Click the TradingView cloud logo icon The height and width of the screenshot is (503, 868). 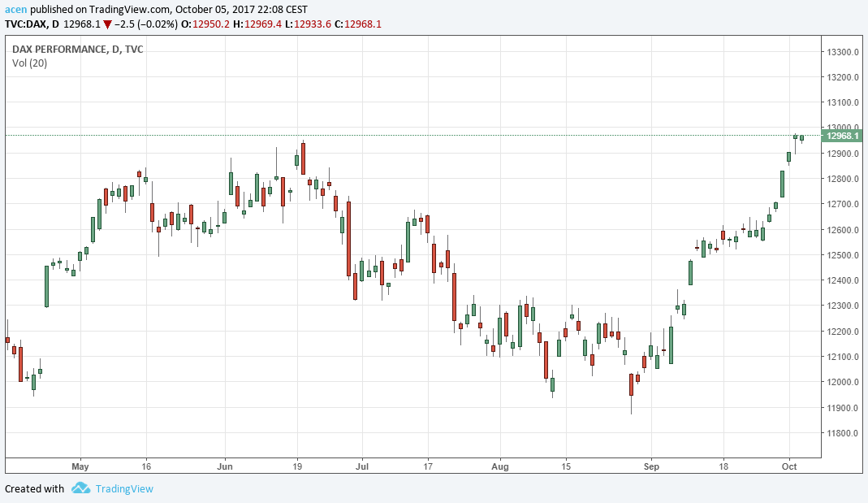[80, 488]
